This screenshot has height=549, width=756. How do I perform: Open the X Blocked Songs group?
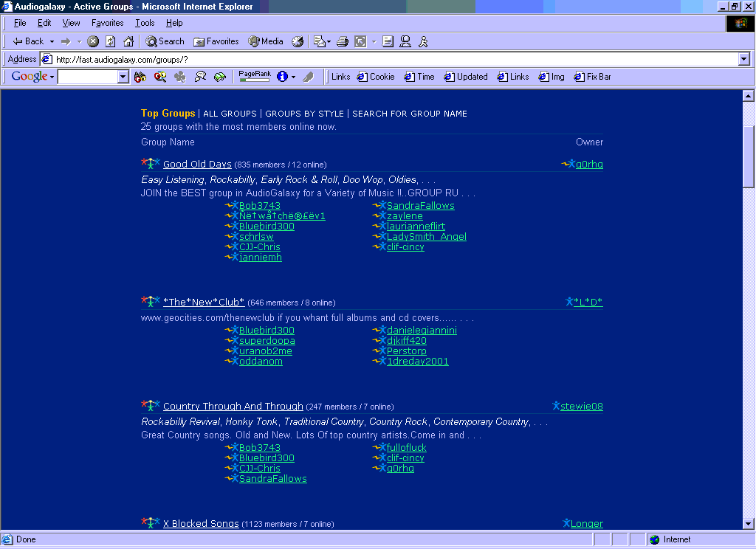tap(201, 523)
